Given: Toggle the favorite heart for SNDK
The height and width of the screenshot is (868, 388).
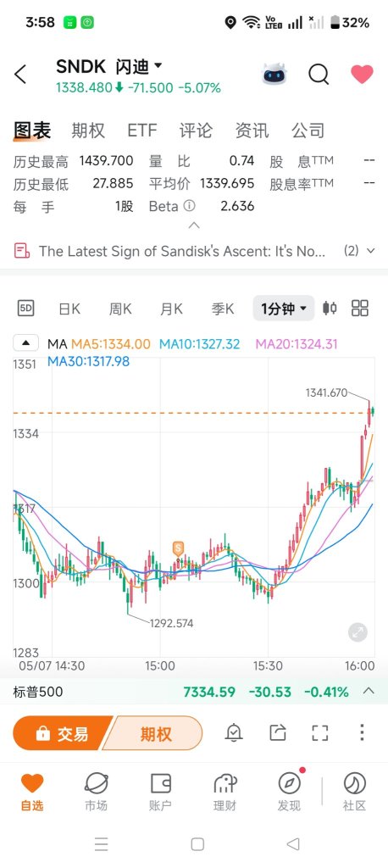Looking at the screenshot, I should (x=362, y=75).
